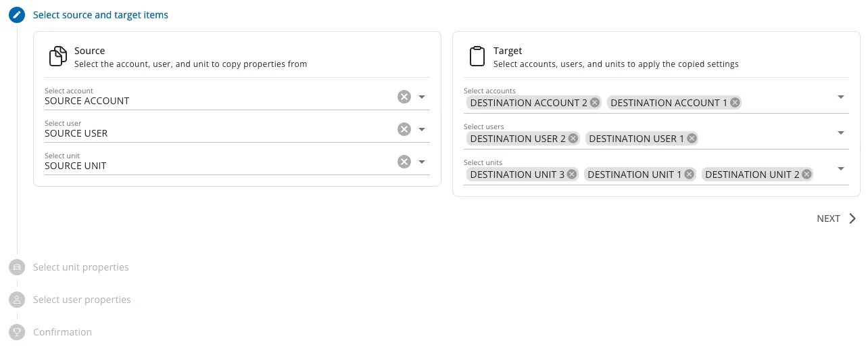Remove DESTINATION UNIT 1 chip
The width and height of the screenshot is (868, 347).
689,175
